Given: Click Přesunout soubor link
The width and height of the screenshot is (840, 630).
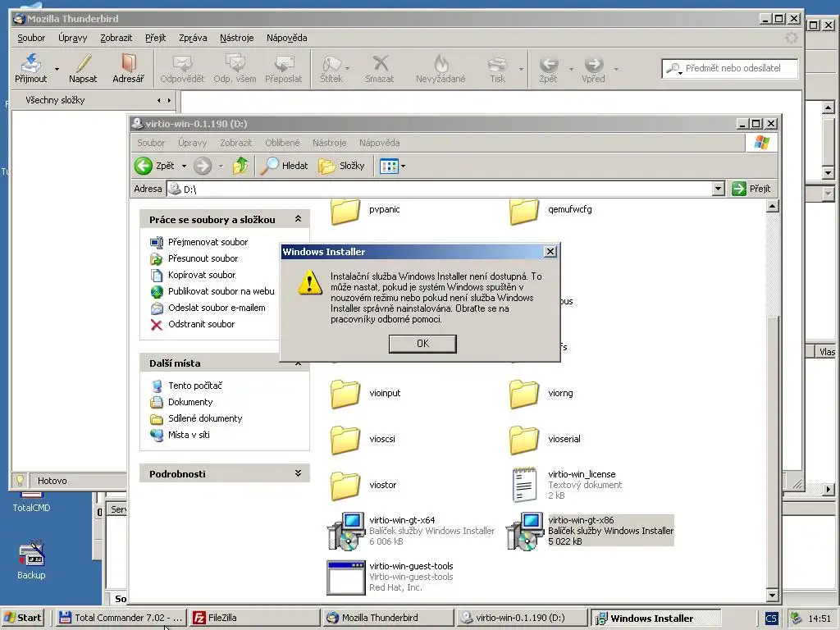Looking at the screenshot, I should click(203, 258).
